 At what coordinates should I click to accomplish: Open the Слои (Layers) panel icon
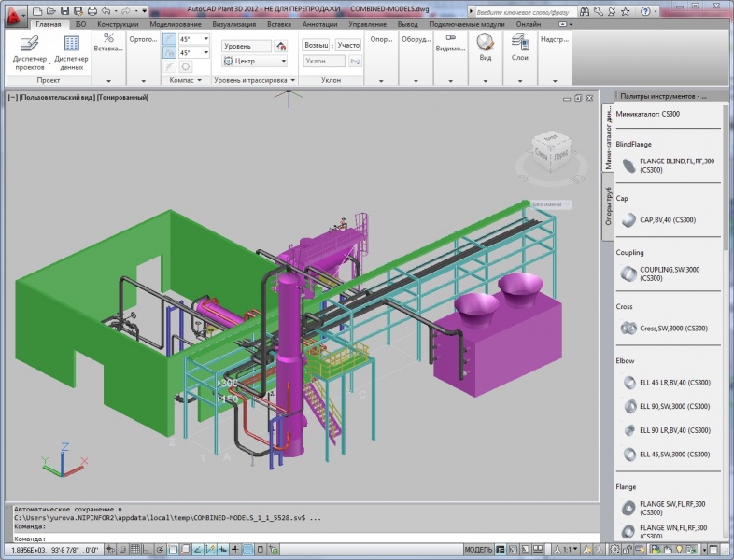pos(520,47)
